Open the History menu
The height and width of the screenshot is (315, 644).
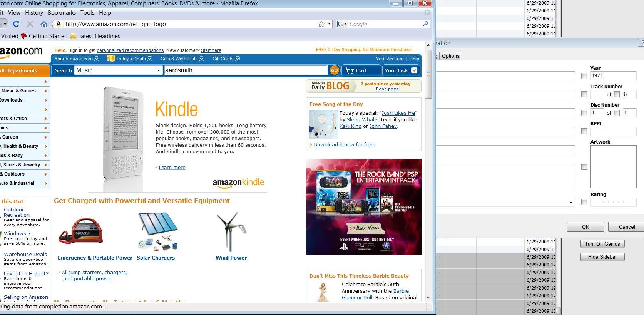click(34, 13)
